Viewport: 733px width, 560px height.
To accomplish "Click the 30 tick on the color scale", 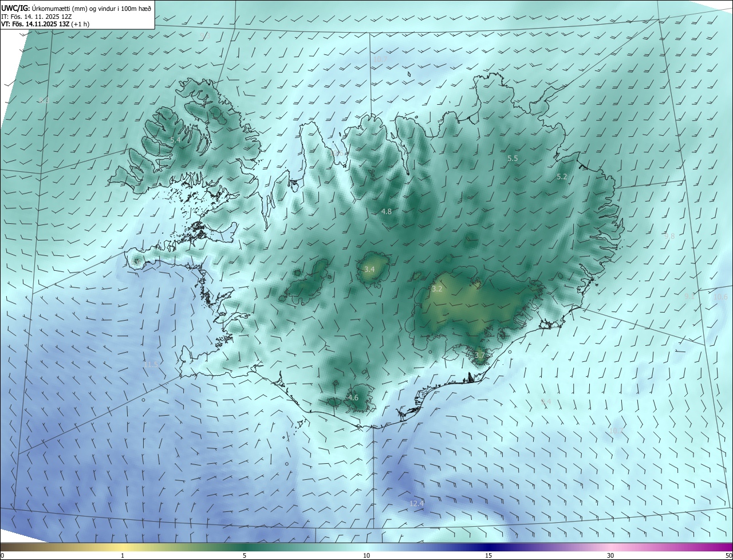I will click(610, 555).
